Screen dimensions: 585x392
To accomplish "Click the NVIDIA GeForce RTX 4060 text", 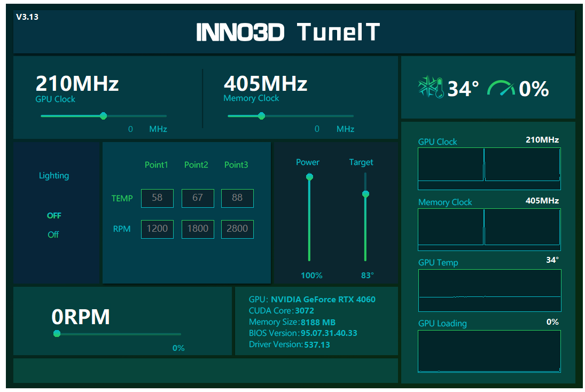I will [x=323, y=300].
